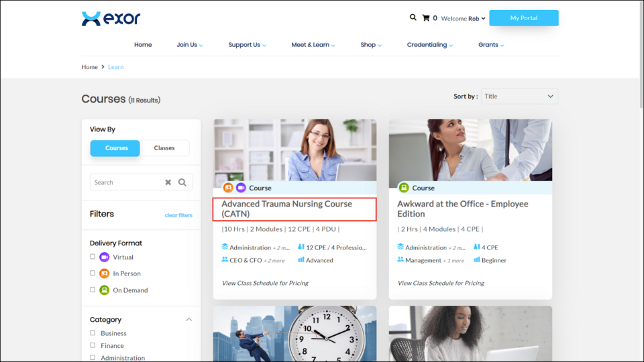This screenshot has height=362, width=644.
Task: Open the shopping cart icon
Action: click(x=425, y=18)
